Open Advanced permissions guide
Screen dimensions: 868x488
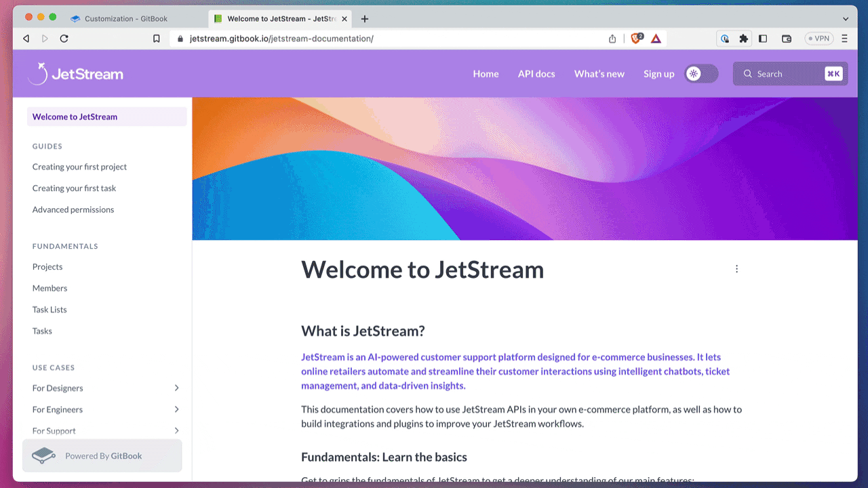[73, 209]
